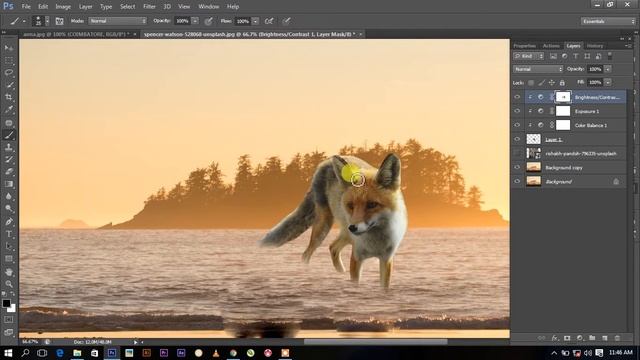This screenshot has height=360, width=640.
Task: Click the foreground color swatch
Action: tap(6, 303)
